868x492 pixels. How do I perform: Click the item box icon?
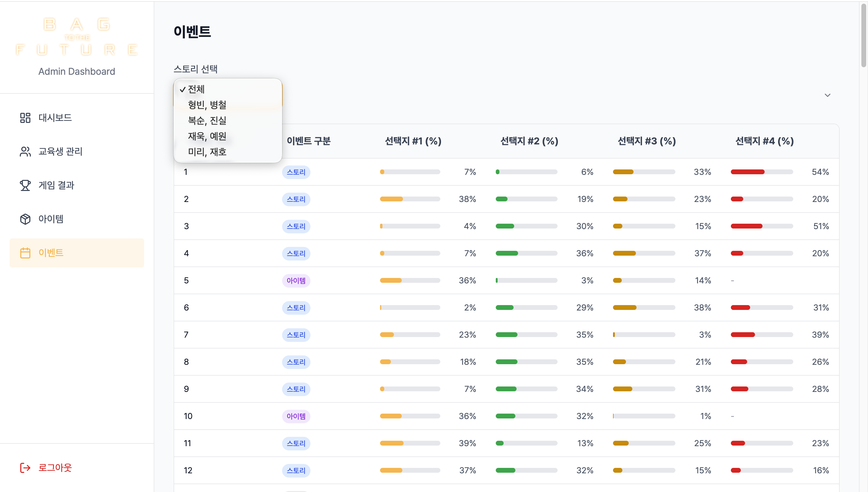[25, 219]
